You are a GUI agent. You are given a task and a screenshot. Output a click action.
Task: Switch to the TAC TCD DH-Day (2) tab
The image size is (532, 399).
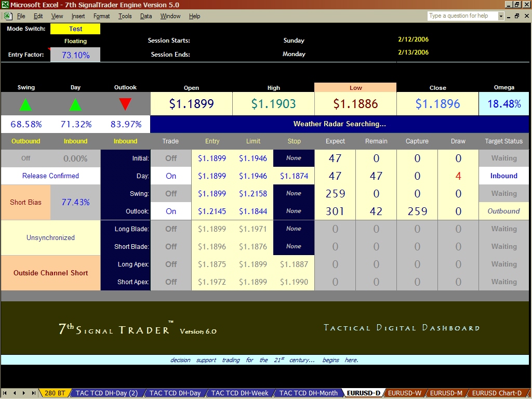[107, 393]
